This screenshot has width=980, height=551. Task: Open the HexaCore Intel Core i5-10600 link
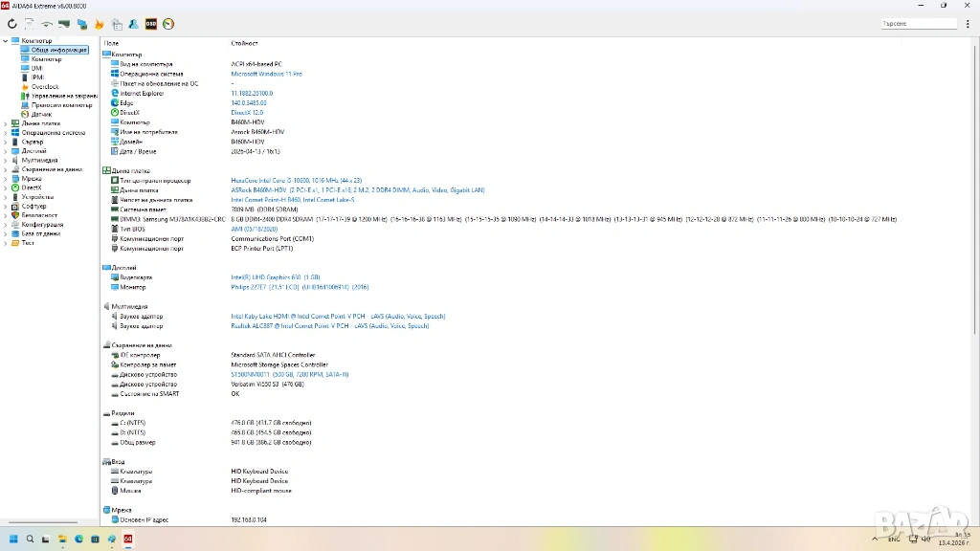click(297, 181)
